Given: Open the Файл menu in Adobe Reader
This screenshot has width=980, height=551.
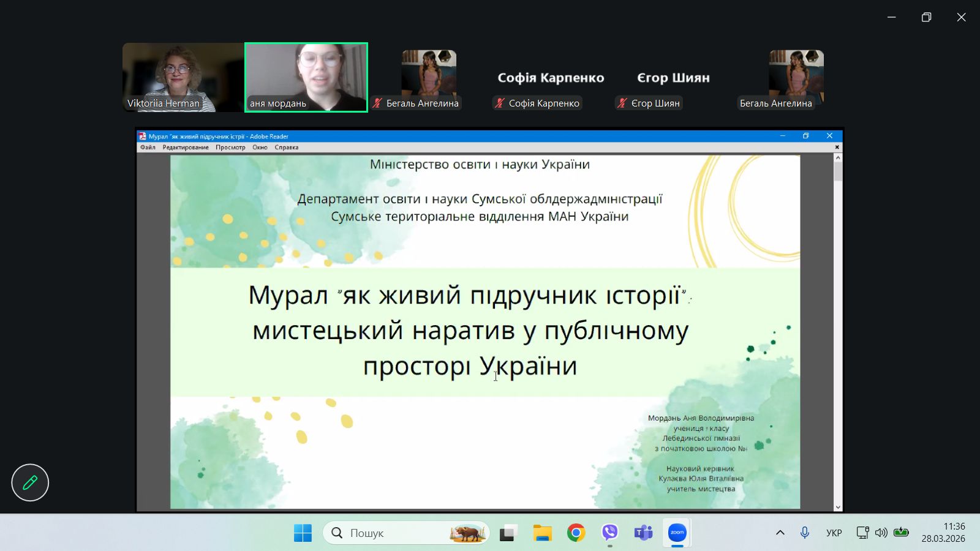Looking at the screenshot, I should point(148,148).
